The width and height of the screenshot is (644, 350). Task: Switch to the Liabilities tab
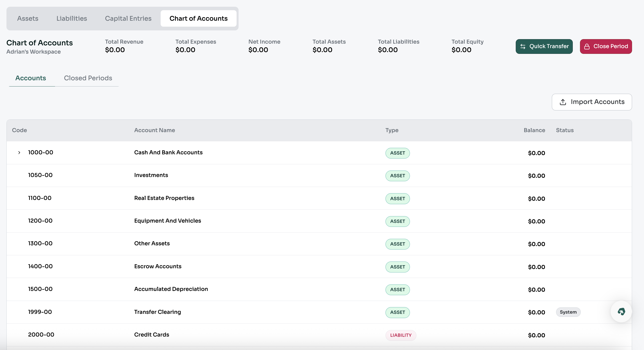pyautogui.click(x=71, y=18)
